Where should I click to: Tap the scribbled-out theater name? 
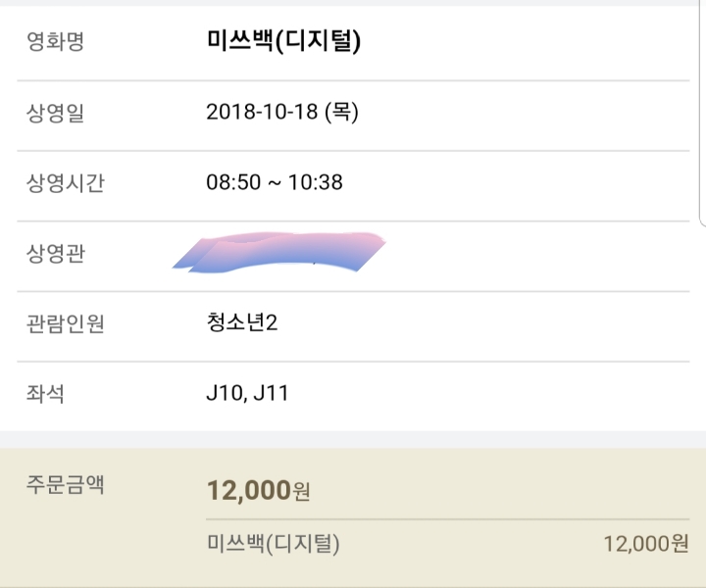click(279, 253)
